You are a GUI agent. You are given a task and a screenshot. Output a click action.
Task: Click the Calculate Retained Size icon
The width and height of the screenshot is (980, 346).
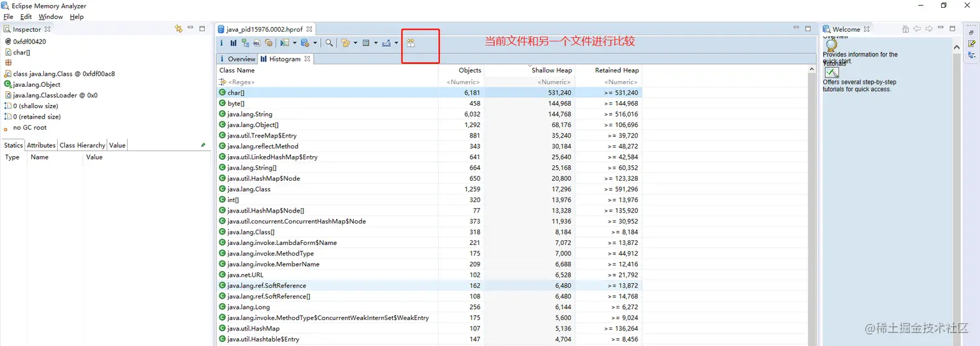[366, 43]
